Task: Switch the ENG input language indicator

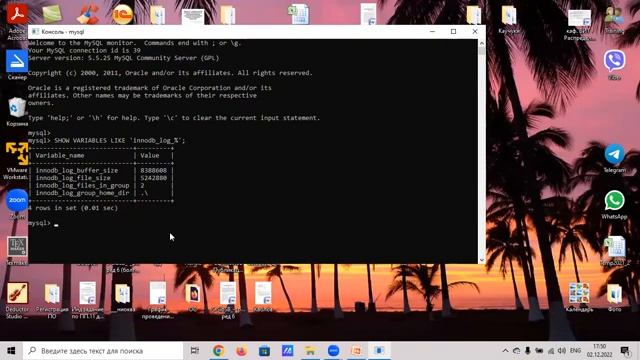Action: point(576,351)
